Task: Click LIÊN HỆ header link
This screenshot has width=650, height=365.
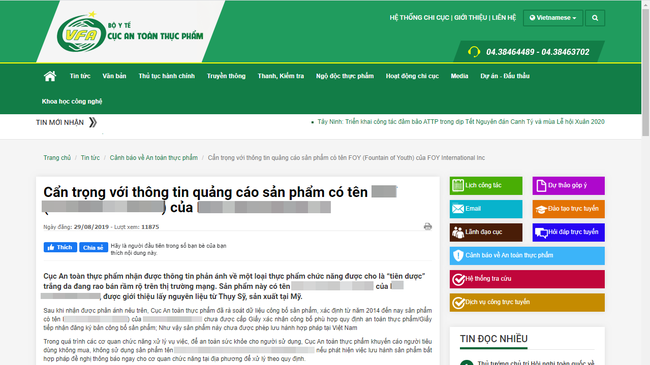Action: coord(504,17)
